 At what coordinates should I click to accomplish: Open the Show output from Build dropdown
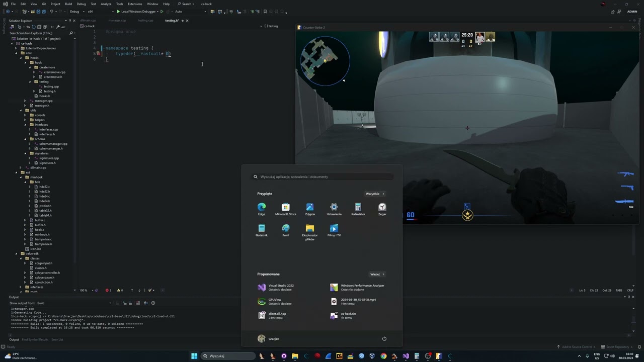point(74,303)
